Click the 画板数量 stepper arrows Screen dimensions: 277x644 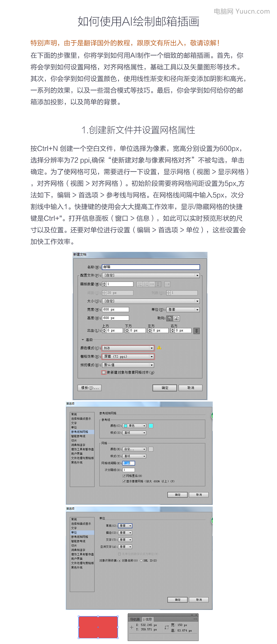tap(104, 284)
